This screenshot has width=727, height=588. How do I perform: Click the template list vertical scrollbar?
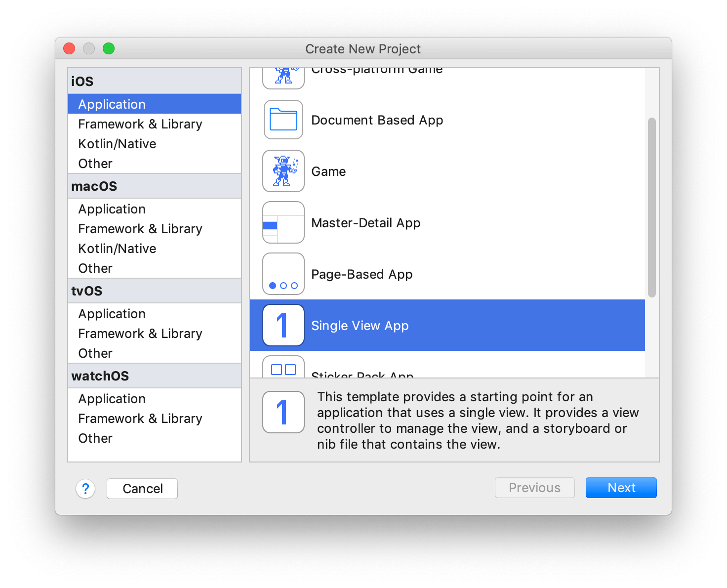click(652, 208)
